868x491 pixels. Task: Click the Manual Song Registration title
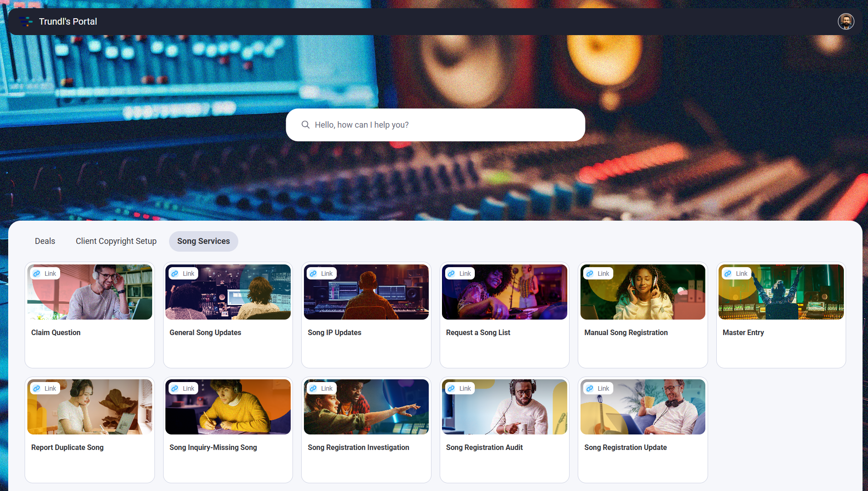click(x=626, y=333)
